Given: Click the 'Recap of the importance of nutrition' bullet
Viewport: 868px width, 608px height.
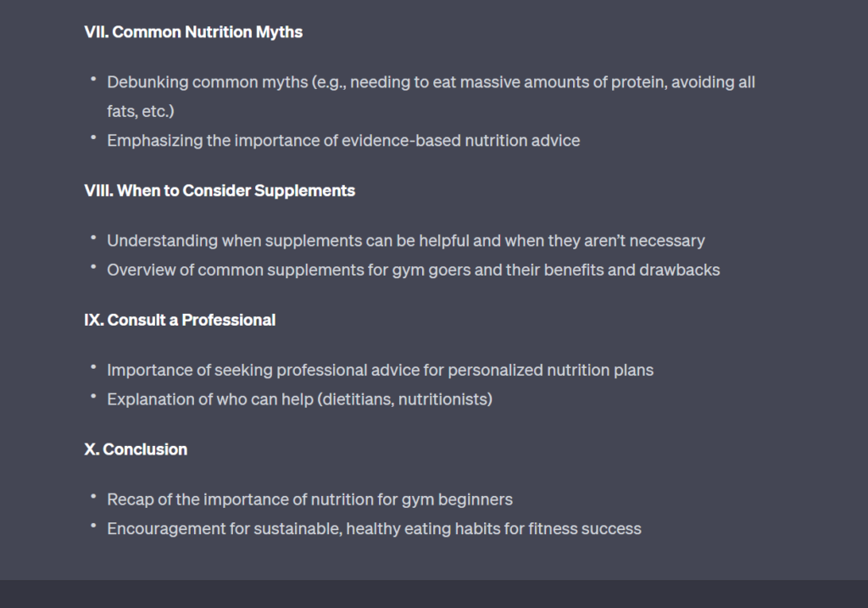Looking at the screenshot, I should tap(309, 500).
